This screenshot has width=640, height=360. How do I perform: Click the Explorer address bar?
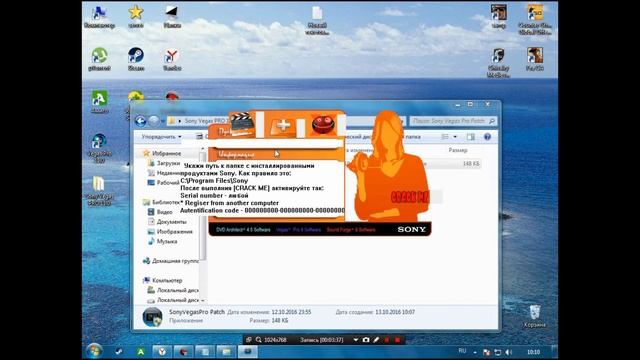pyautogui.click(x=287, y=121)
